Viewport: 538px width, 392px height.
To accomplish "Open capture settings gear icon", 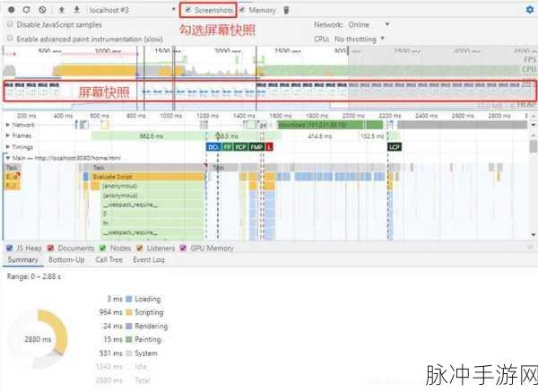I will (530, 10).
